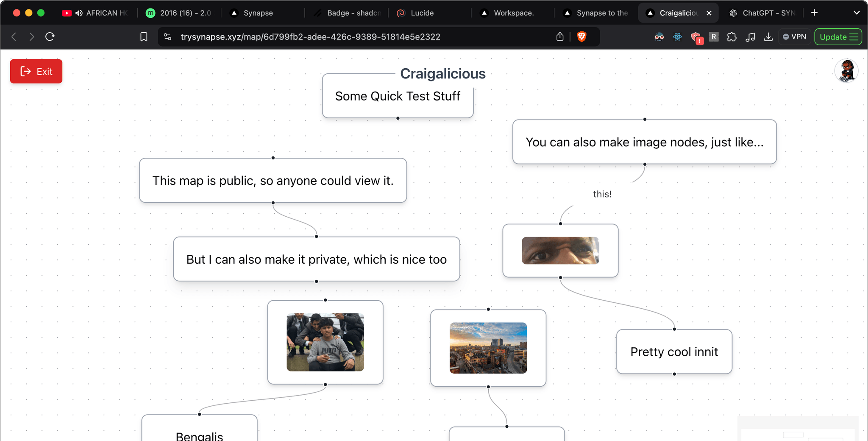
Task: Open the Update menu button
Action: point(838,37)
